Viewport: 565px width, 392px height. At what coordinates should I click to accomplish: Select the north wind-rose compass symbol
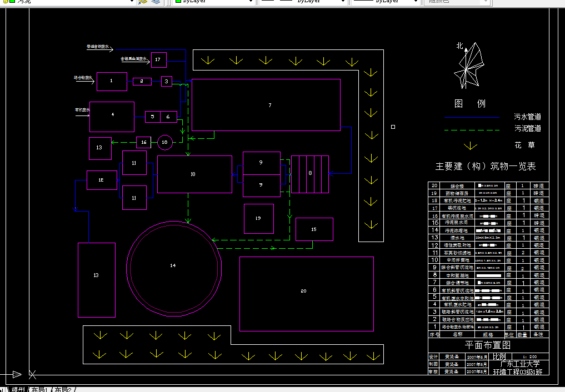point(468,66)
